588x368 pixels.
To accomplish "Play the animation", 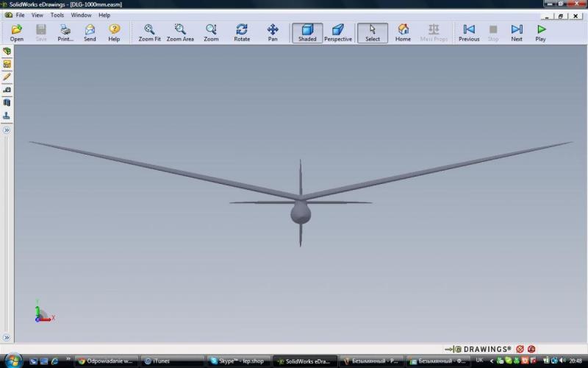I will point(541,32).
